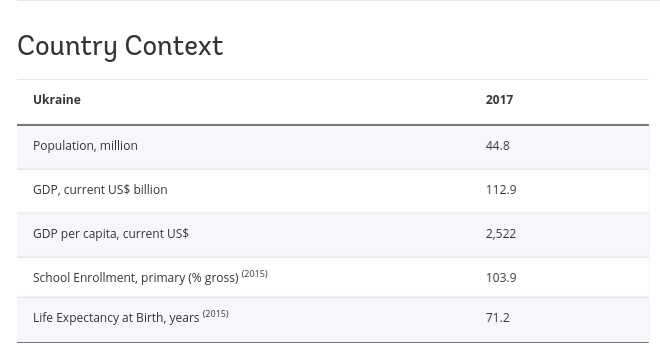Click the word years in Life Expectancy row
This screenshot has width=660, height=360.
tap(184, 318)
